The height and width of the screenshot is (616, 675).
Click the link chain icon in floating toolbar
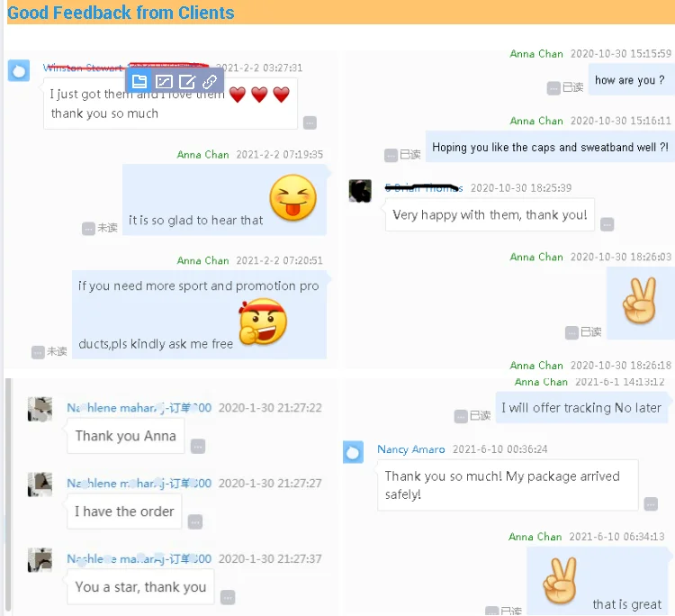click(210, 81)
